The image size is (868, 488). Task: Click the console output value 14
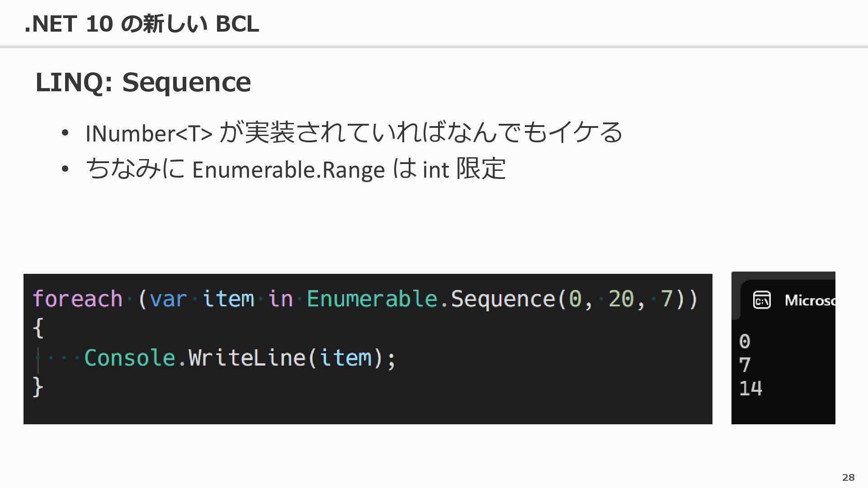[751, 389]
